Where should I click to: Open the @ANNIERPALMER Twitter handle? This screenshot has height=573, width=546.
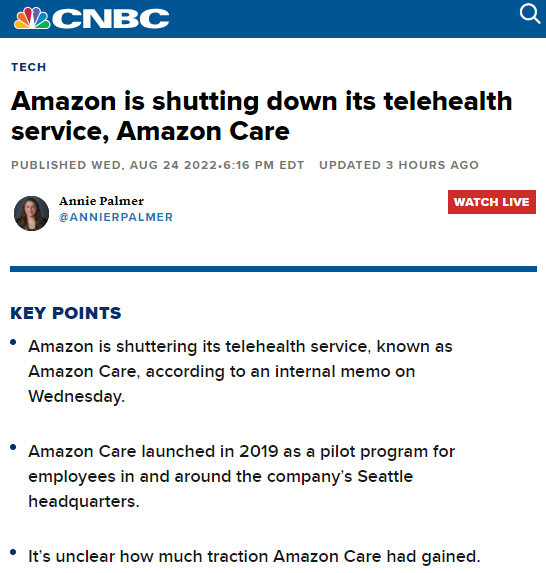coord(116,217)
